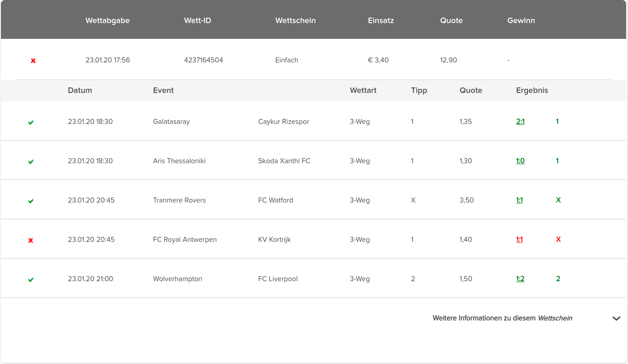Click the green checkmark in the Galatasaray row
The width and height of the screenshot is (628, 364).
click(x=31, y=123)
